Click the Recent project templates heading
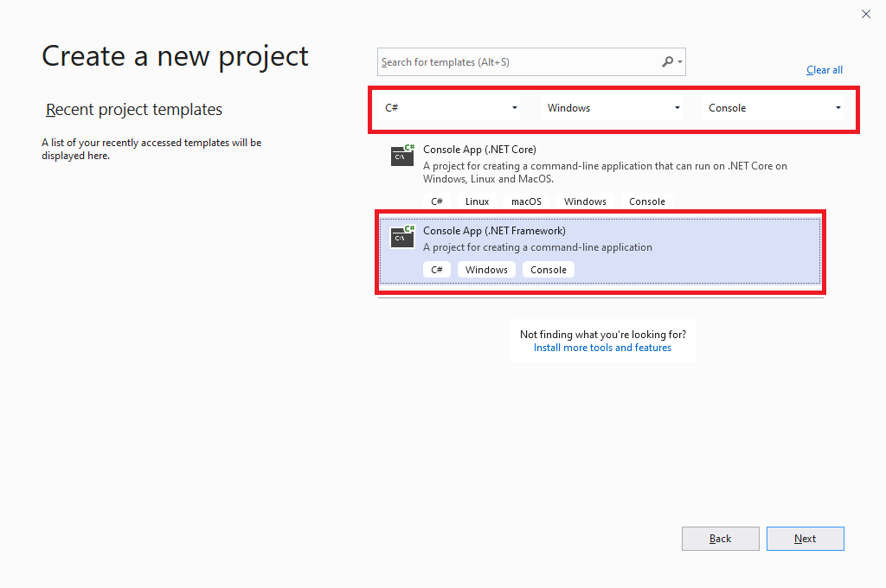Viewport: 886px width, 588px height. click(x=134, y=110)
